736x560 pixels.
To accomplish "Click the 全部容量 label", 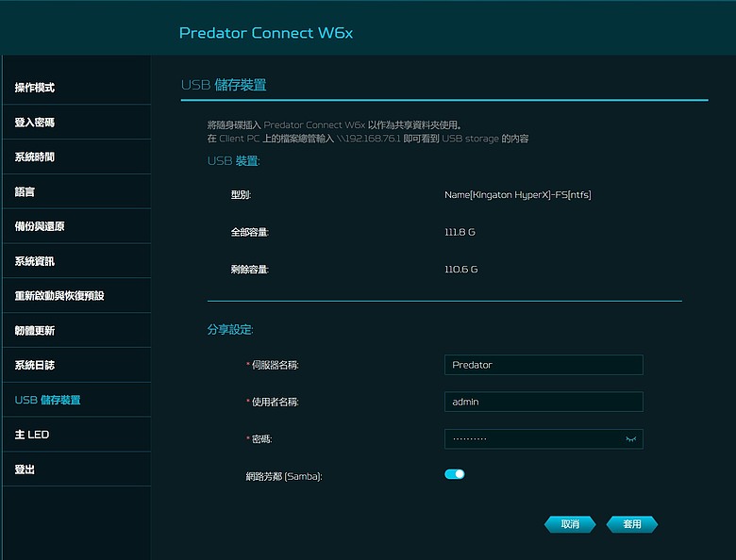I will coord(250,232).
